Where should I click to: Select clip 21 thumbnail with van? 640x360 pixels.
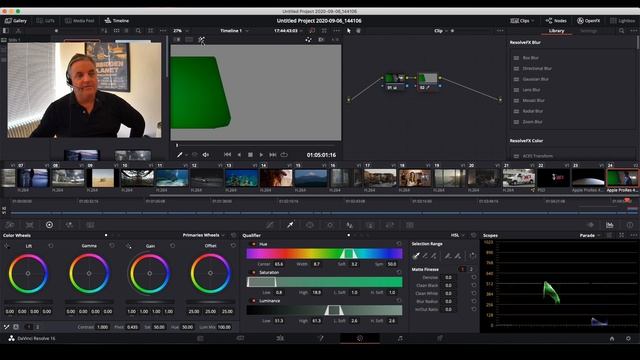[x=518, y=178]
